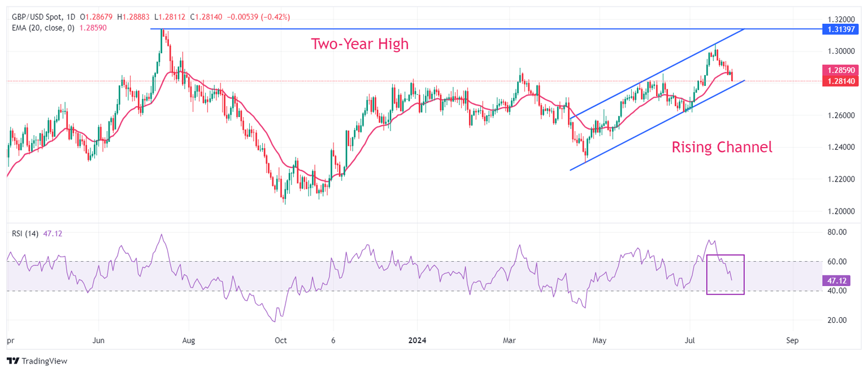This screenshot has width=868, height=372.
Task: Click the 2024 label on time axis
Action: [x=416, y=341]
